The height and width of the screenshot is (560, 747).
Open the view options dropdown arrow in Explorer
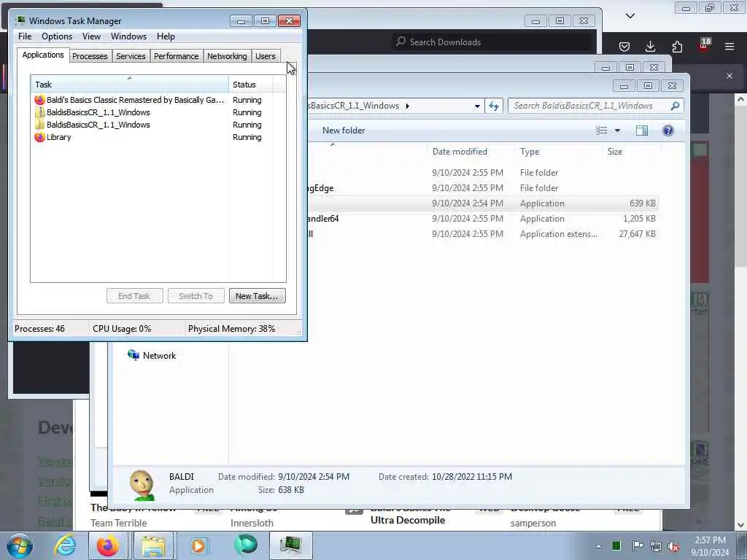tap(617, 131)
